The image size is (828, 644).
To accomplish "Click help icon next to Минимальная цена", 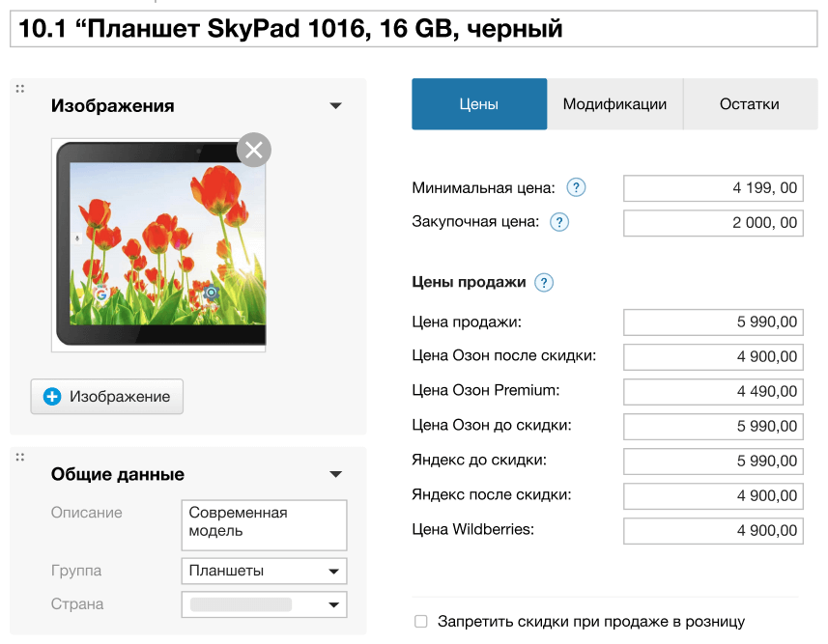I will click(576, 188).
